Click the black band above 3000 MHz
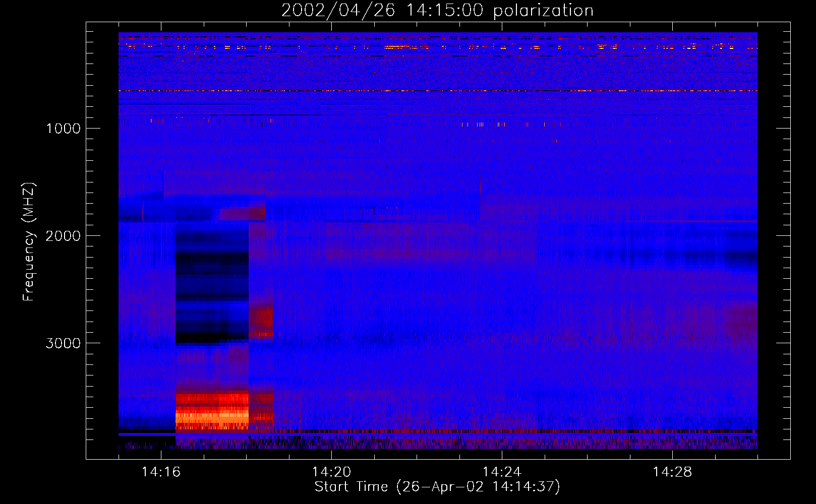The image size is (816, 504). [x=212, y=337]
